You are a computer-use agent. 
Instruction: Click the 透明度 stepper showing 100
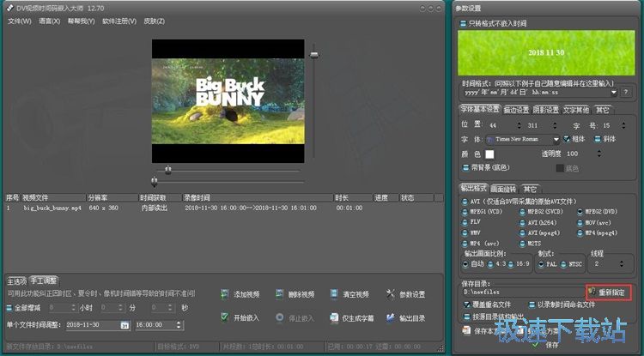[599, 154]
